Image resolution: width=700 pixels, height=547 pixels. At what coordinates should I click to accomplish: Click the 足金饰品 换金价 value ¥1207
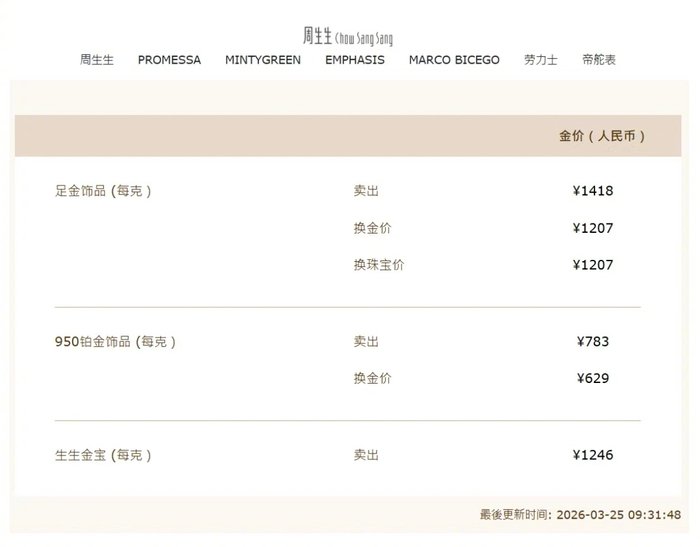[593, 228]
